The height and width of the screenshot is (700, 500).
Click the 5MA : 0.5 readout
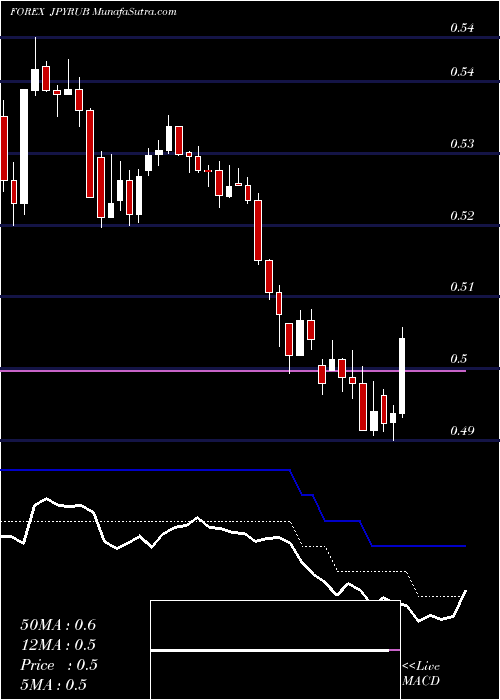coord(54,685)
